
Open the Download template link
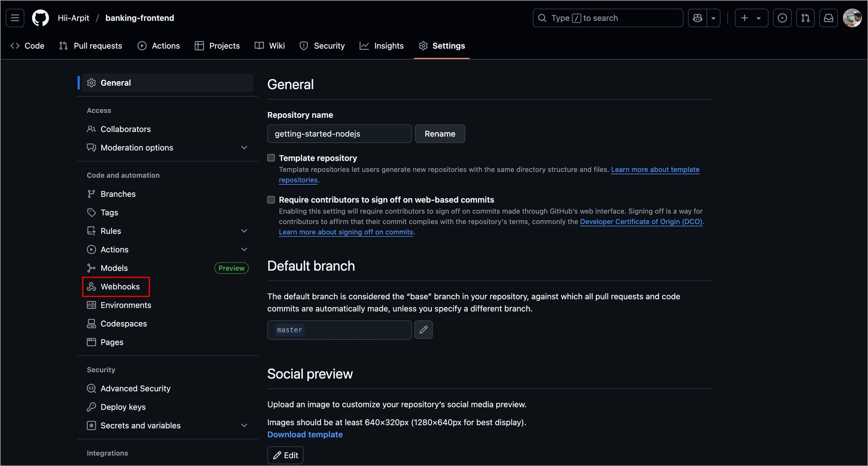click(x=305, y=434)
